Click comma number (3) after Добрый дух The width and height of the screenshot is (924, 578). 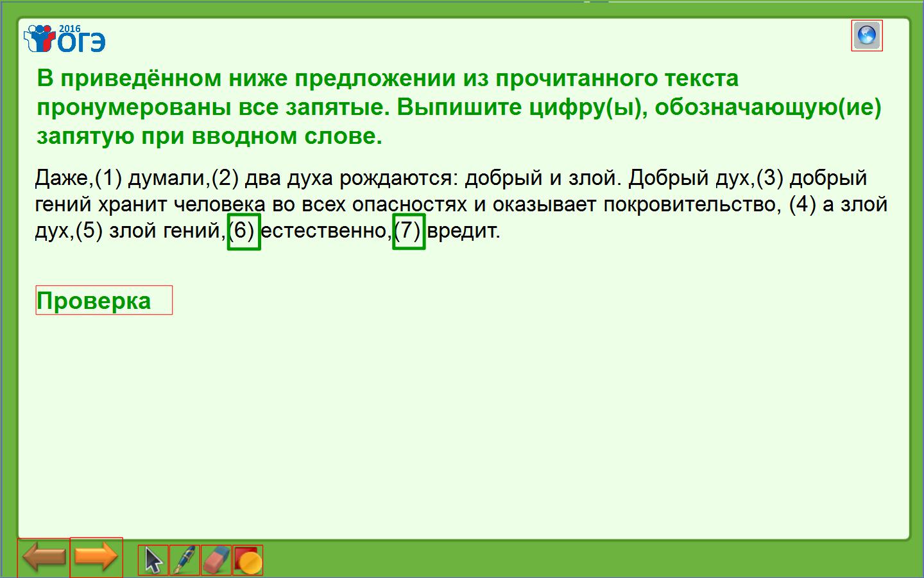770,178
